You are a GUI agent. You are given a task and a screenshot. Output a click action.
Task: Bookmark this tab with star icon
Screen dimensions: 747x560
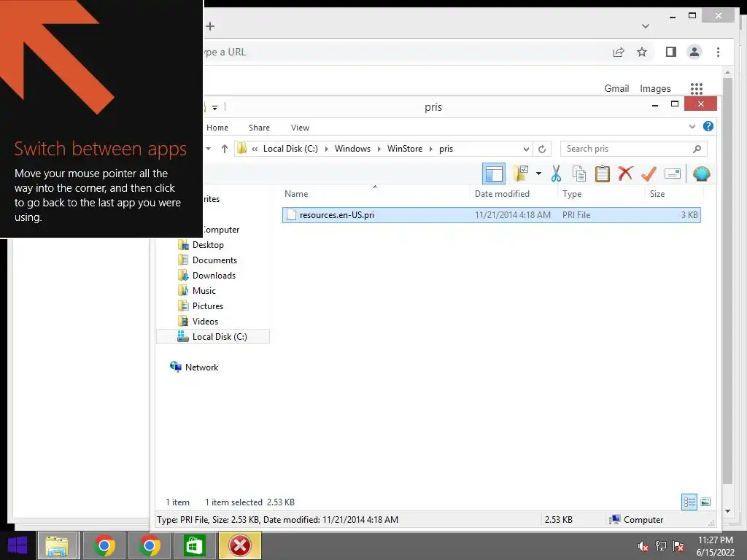(642, 52)
